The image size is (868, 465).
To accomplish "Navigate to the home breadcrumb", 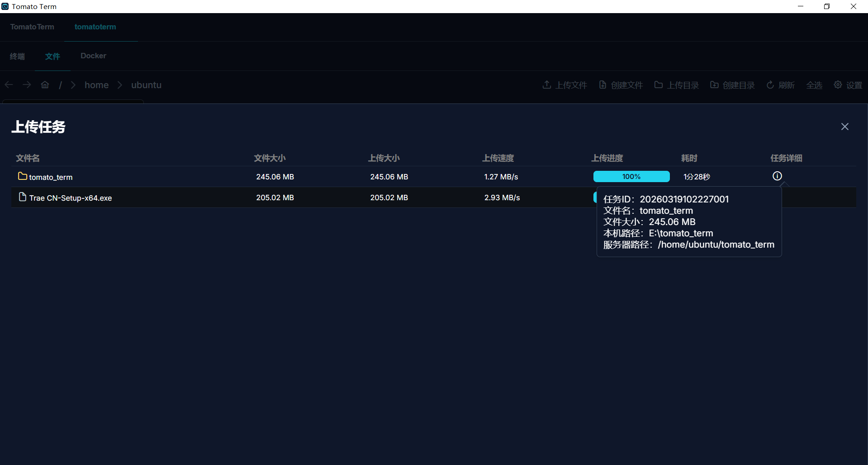I will [96, 85].
